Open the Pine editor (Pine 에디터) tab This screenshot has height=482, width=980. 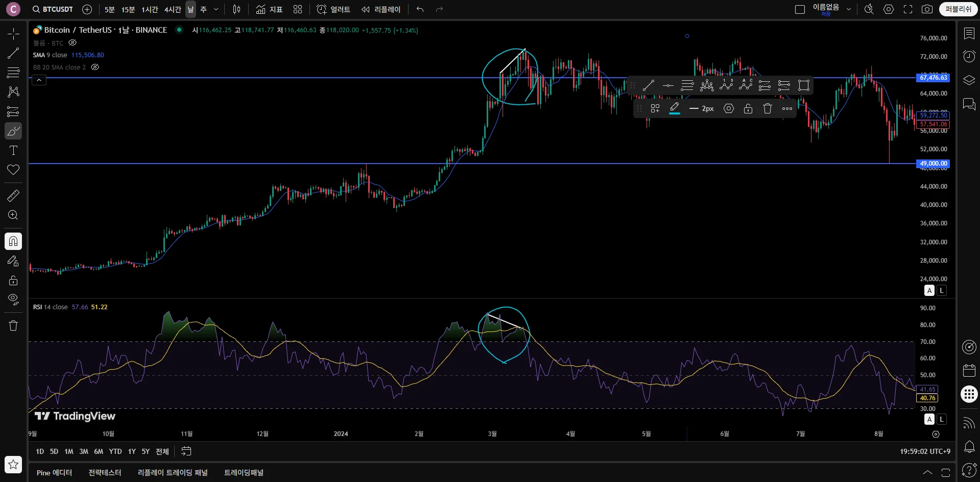tap(54, 473)
